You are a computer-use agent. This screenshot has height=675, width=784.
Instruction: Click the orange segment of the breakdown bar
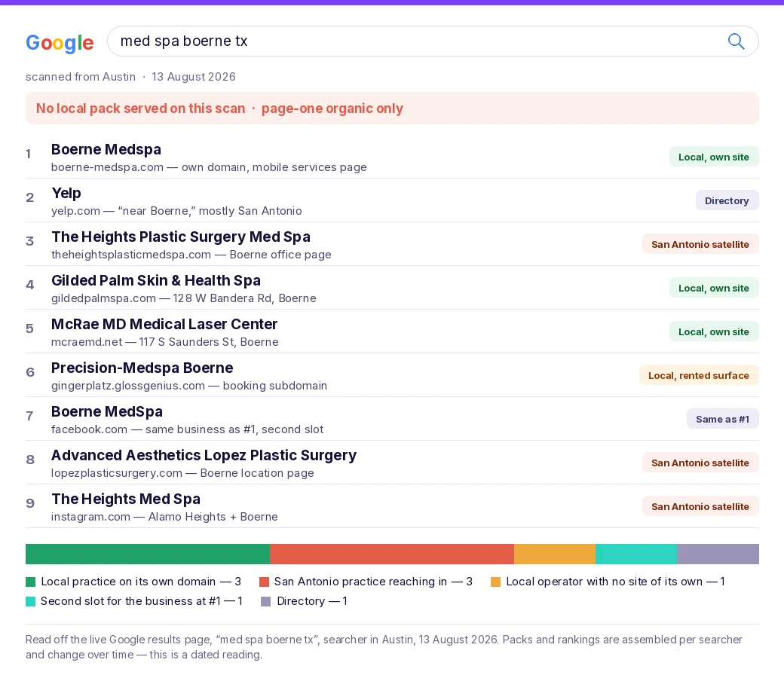[x=555, y=554]
